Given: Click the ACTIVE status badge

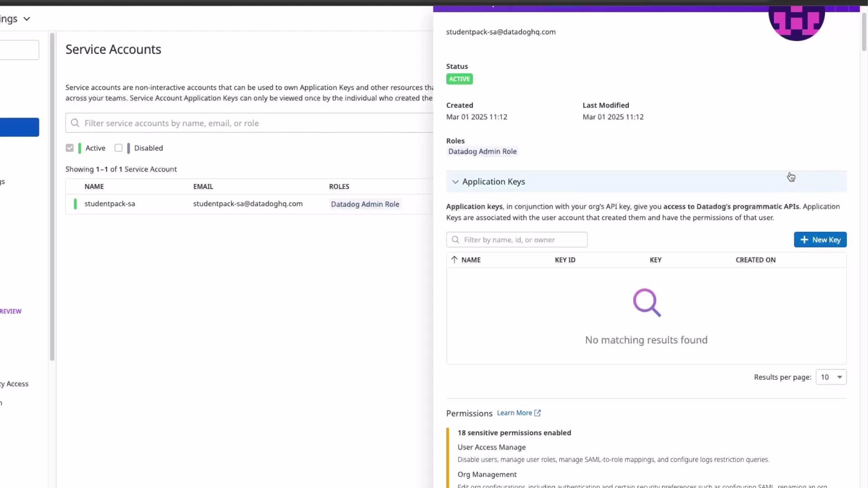Looking at the screenshot, I should pos(459,79).
